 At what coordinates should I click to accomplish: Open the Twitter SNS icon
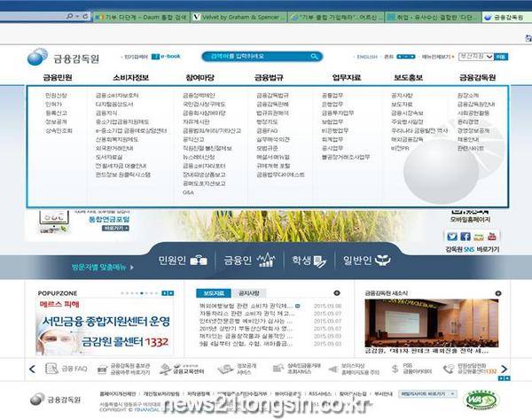[452, 237]
